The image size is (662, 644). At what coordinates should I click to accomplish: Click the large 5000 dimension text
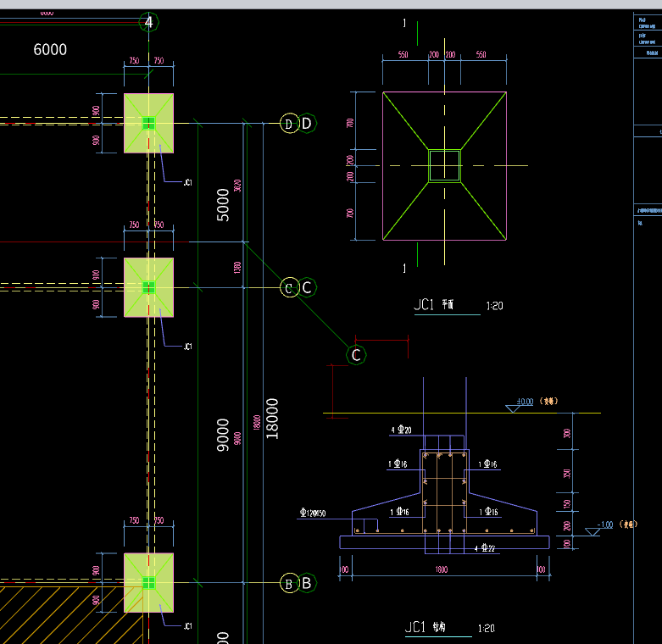point(222,205)
